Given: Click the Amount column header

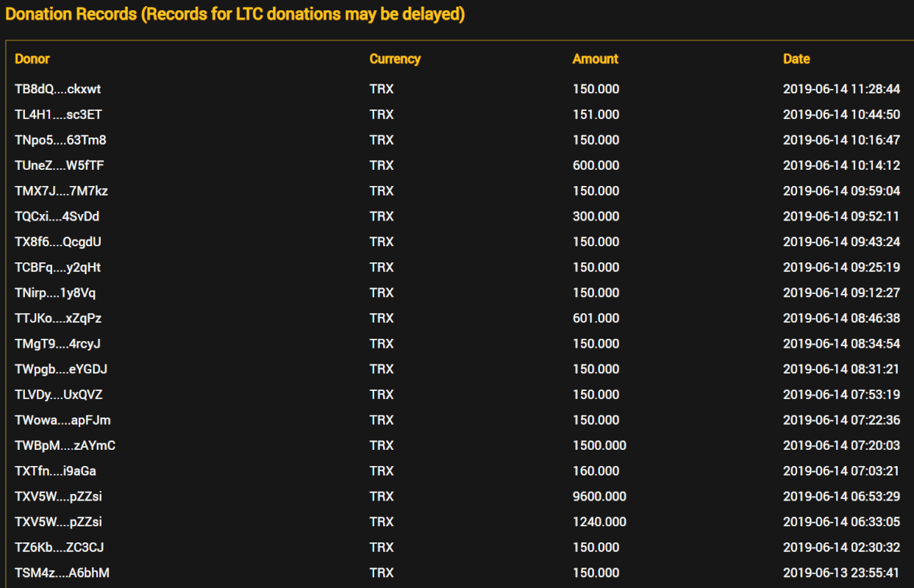Looking at the screenshot, I should pyautogui.click(x=596, y=59).
